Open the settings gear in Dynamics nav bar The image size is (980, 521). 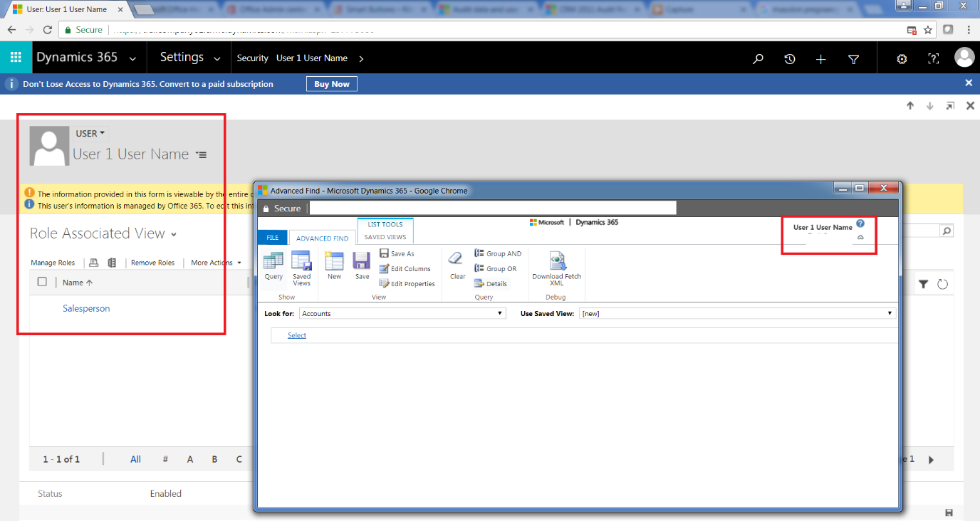pyautogui.click(x=902, y=59)
